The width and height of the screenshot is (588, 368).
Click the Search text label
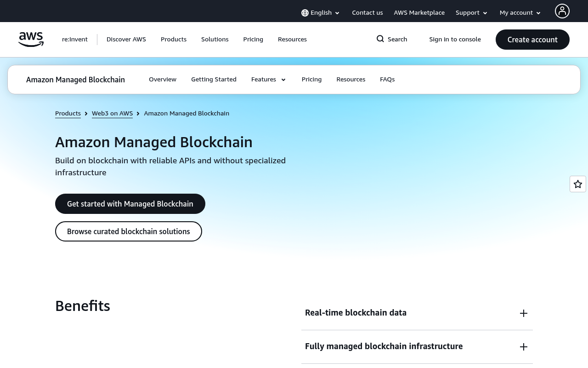(x=397, y=40)
